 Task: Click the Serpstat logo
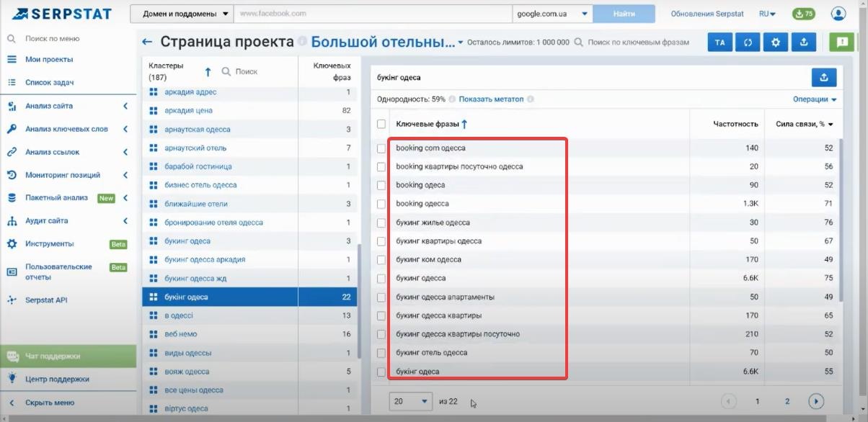click(61, 14)
